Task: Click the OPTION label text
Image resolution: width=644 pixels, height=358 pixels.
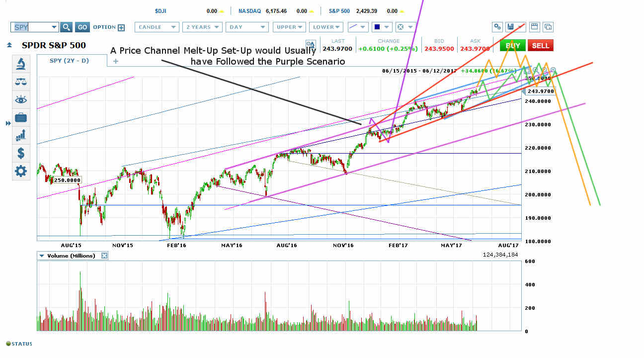Action: [104, 27]
